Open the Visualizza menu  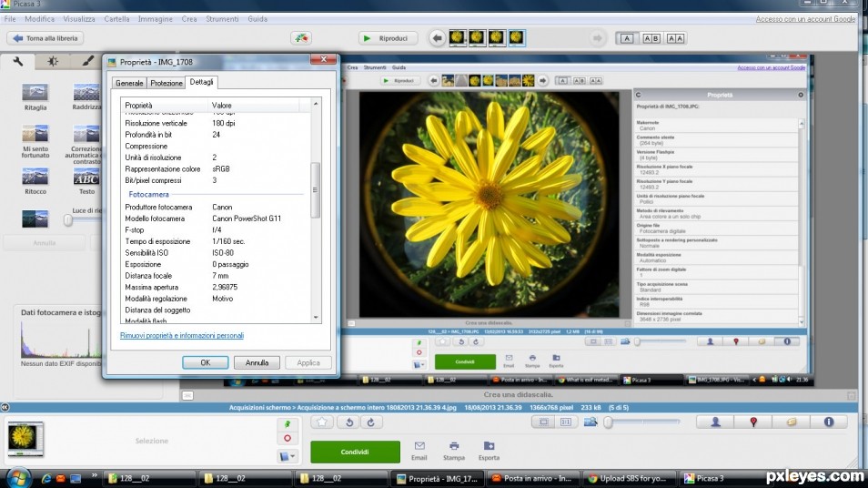click(78, 19)
